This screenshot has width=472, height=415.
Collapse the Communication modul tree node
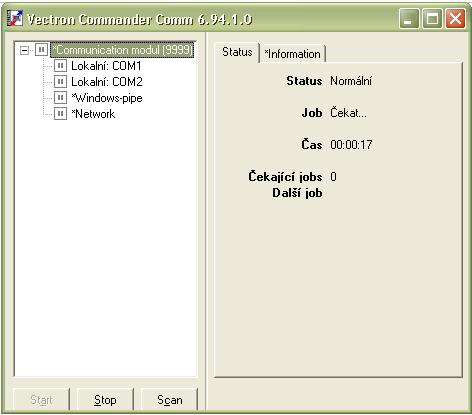pos(24,51)
